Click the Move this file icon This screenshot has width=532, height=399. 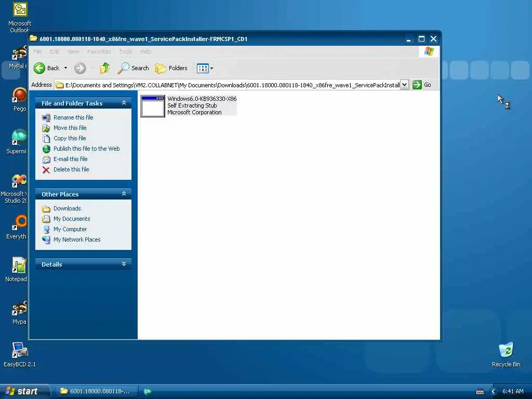(46, 128)
